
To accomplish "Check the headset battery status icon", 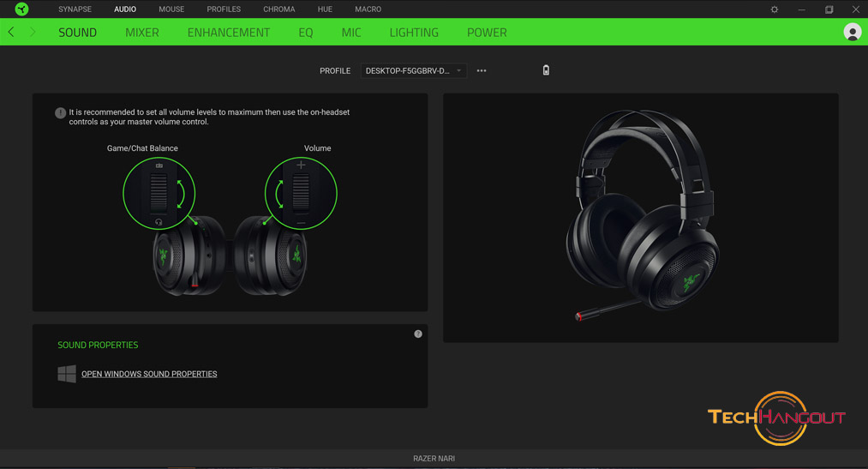I will coord(546,70).
